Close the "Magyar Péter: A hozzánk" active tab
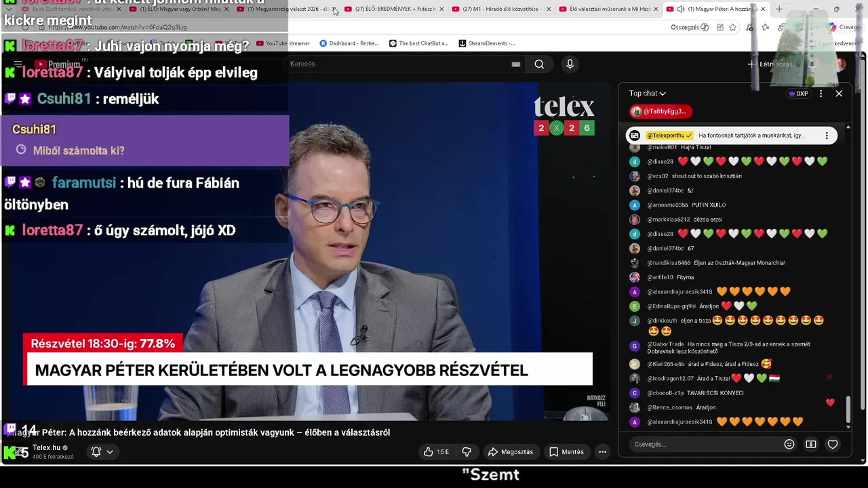 pyautogui.click(x=763, y=9)
